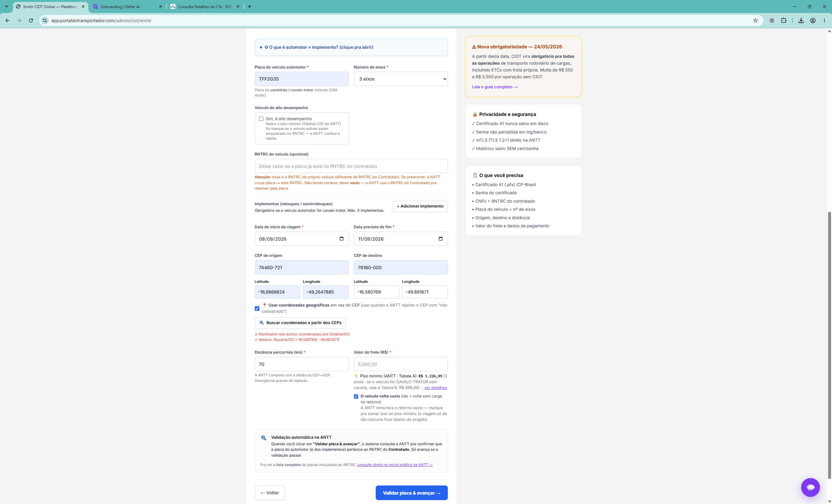The image size is (832, 504).
Task: Click RNTRC do veículo input field
Action: click(x=351, y=166)
